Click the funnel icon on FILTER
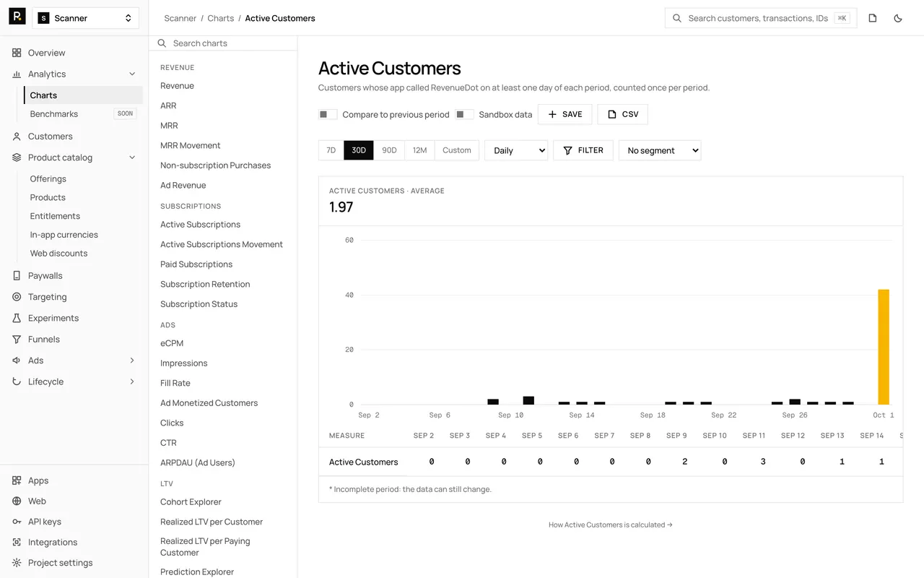924x578 pixels. click(568, 150)
